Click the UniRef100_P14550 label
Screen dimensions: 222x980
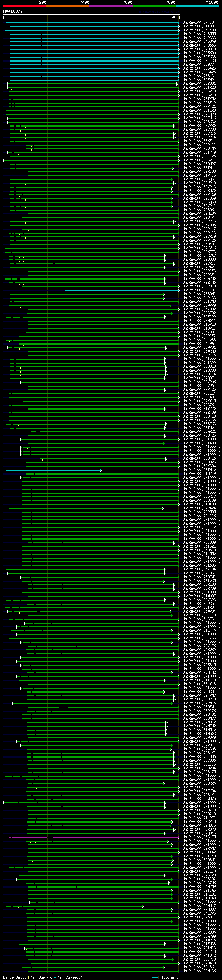[x=199, y=554]
